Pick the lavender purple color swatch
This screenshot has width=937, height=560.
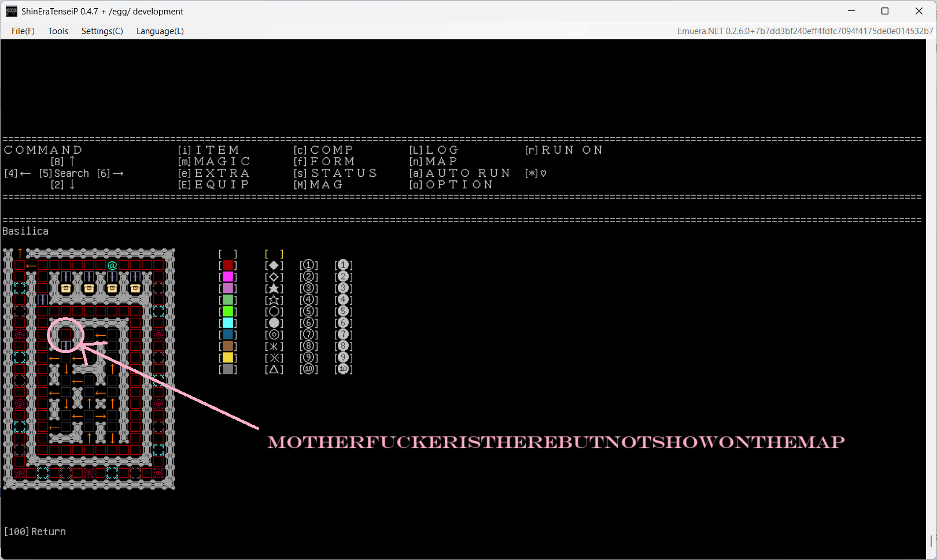[228, 288]
